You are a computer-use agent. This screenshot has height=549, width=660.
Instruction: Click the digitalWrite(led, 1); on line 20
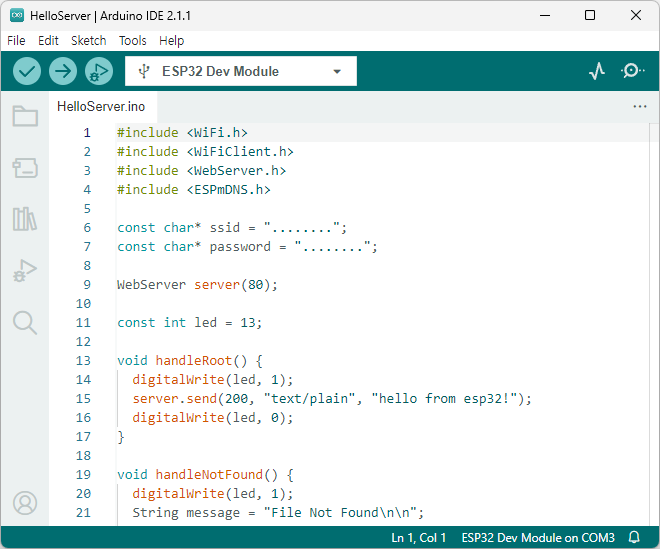pos(213,494)
